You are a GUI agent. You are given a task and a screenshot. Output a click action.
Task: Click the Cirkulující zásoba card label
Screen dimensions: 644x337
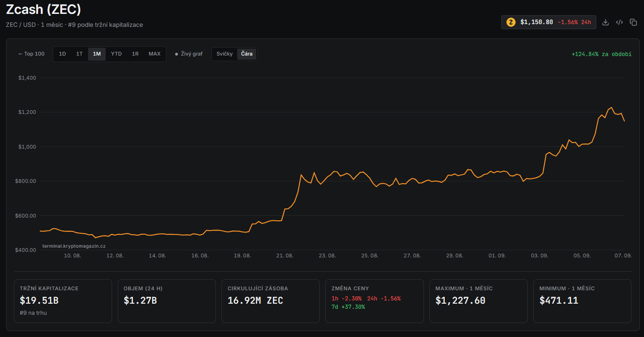[x=259, y=288]
